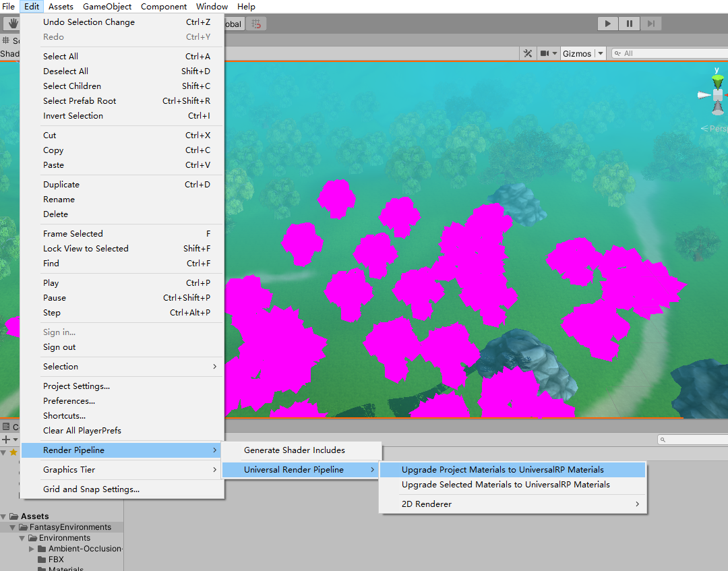Open the Gizmos dropdown arrow
This screenshot has height=571, width=728.
point(599,53)
